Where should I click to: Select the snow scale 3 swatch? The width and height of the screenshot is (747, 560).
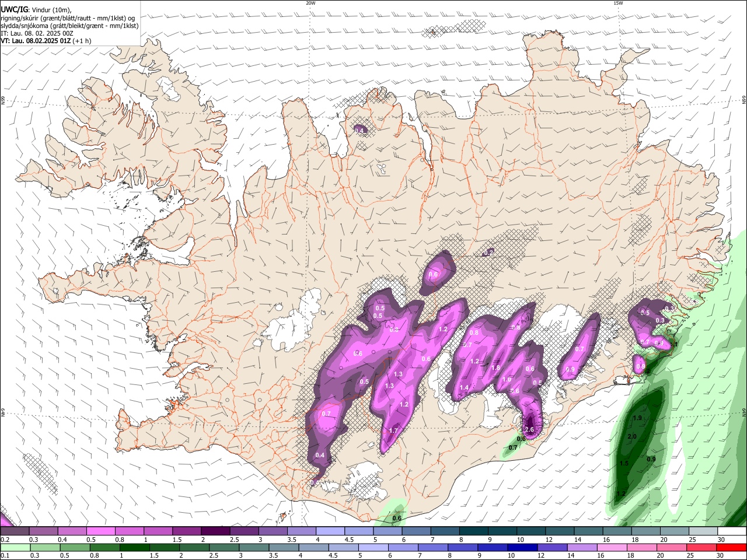click(273, 531)
